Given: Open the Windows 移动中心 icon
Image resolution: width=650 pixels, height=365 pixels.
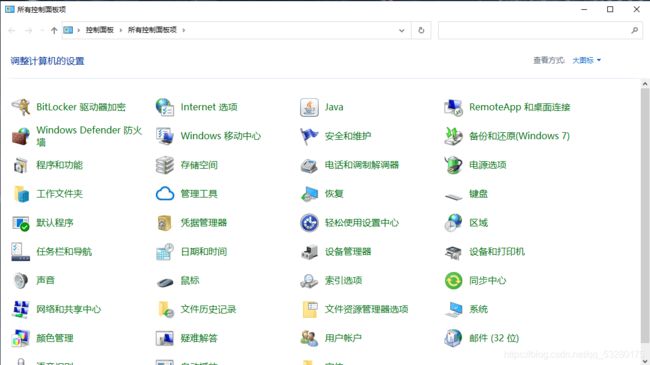Looking at the screenshot, I should (x=165, y=136).
